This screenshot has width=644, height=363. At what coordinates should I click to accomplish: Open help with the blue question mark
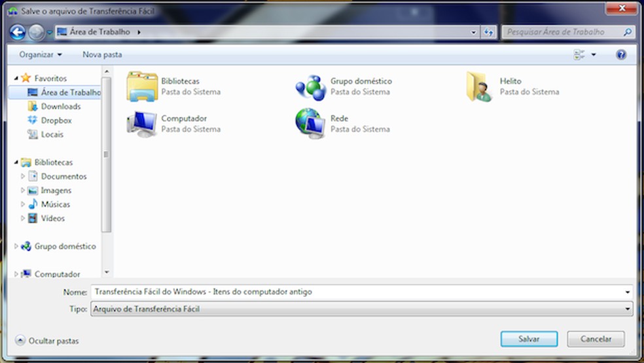(621, 55)
